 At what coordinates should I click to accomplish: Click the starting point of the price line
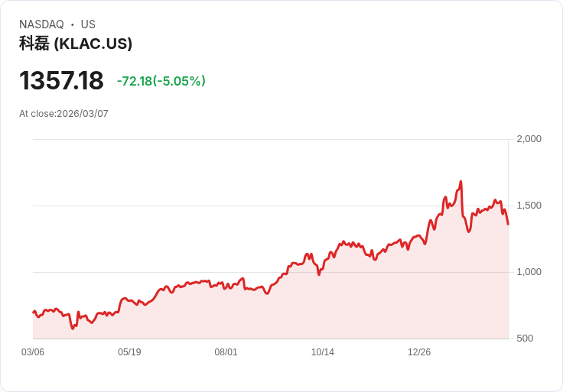click(x=34, y=313)
